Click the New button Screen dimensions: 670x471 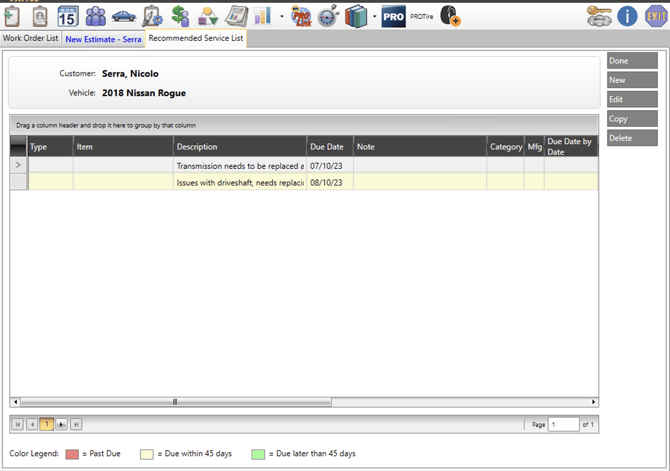pyautogui.click(x=632, y=80)
